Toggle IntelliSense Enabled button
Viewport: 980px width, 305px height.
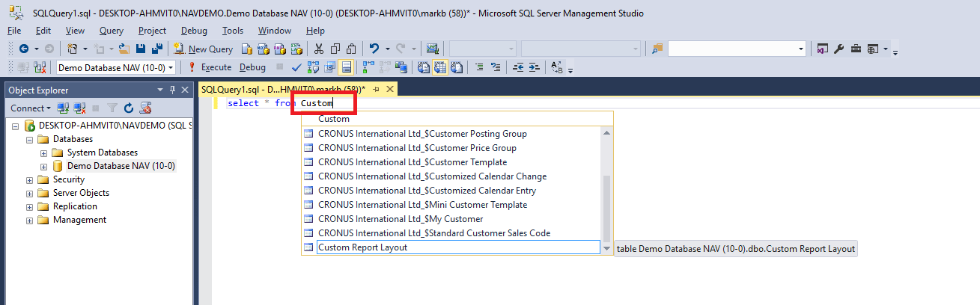pos(345,67)
